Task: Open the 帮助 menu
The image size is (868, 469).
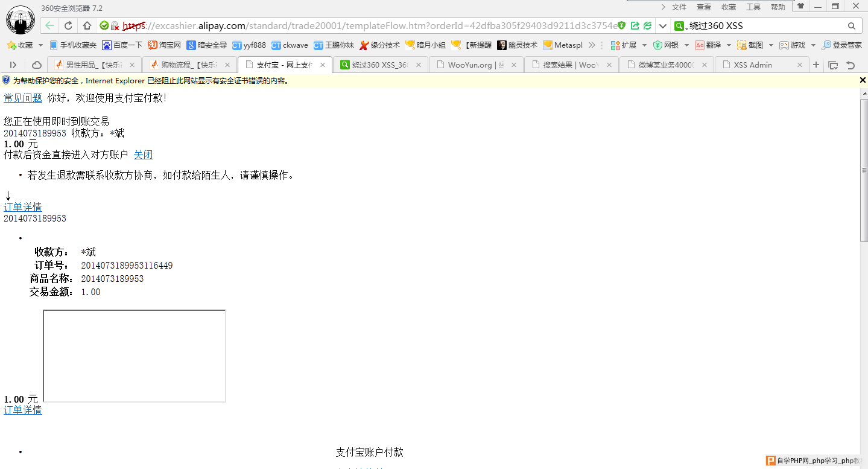Action: pos(778,7)
